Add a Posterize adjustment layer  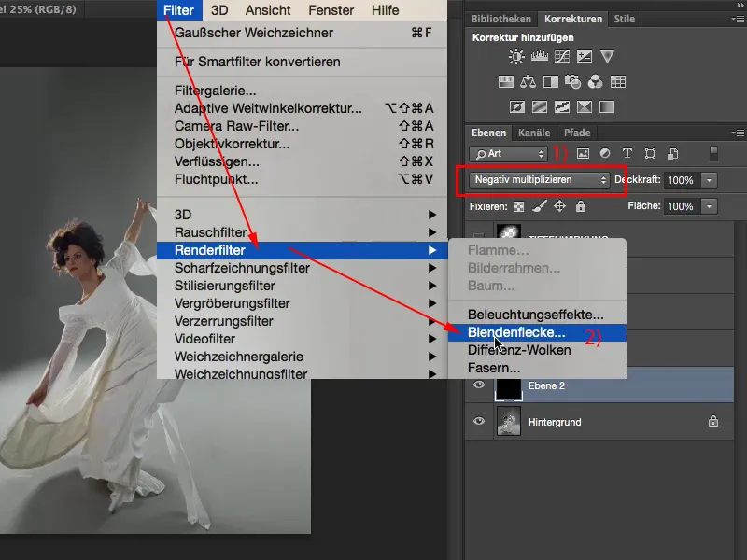tap(540, 106)
